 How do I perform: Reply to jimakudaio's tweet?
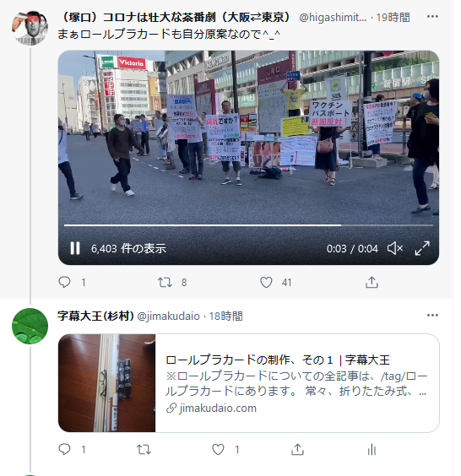pyautogui.click(x=64, y=449)
